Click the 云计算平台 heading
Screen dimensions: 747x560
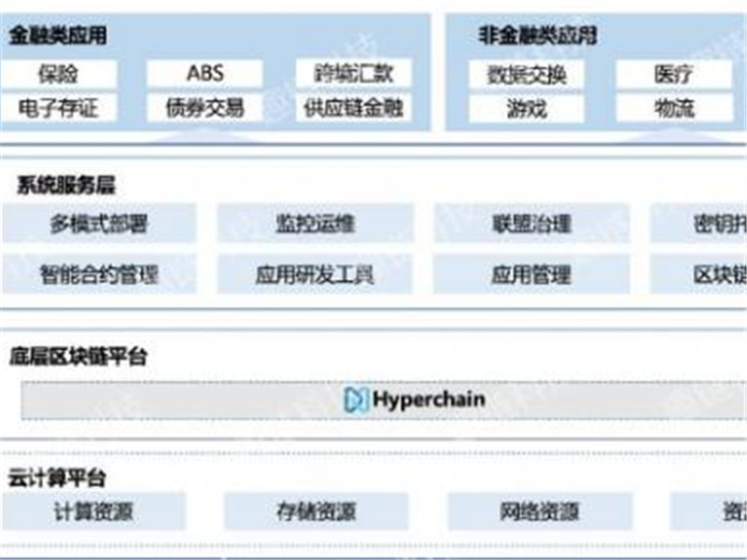pyautogui.click(x=57, y=478)
